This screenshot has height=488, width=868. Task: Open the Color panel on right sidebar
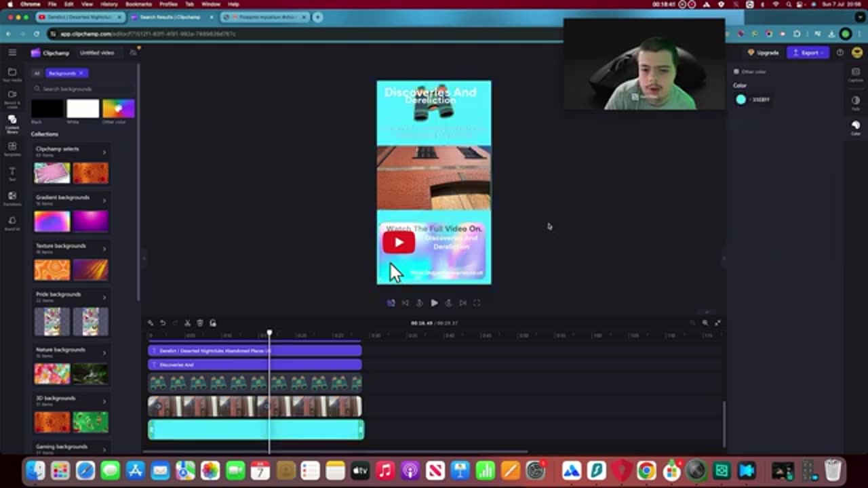[x=856, y=127]
